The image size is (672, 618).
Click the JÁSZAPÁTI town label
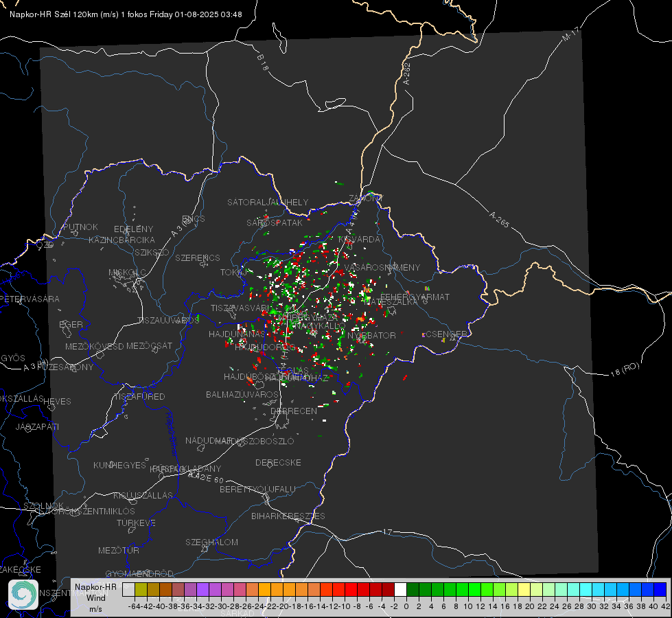point(37,426)
